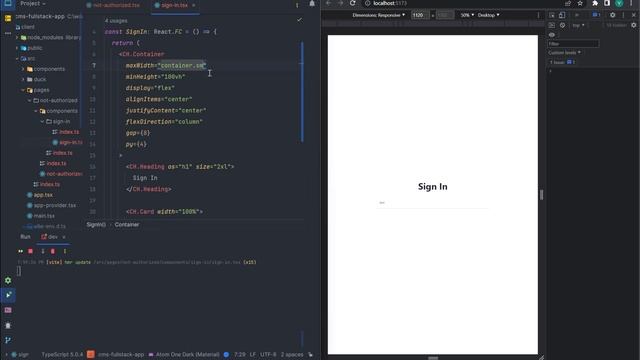Open the top context dropdown in console

tap(578, 25)
